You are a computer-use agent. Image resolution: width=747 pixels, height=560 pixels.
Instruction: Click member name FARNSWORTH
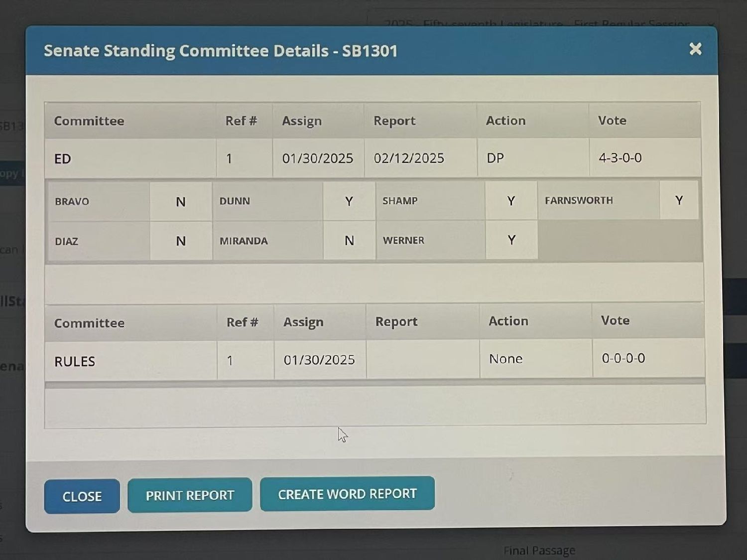click(x=579, y=200)
